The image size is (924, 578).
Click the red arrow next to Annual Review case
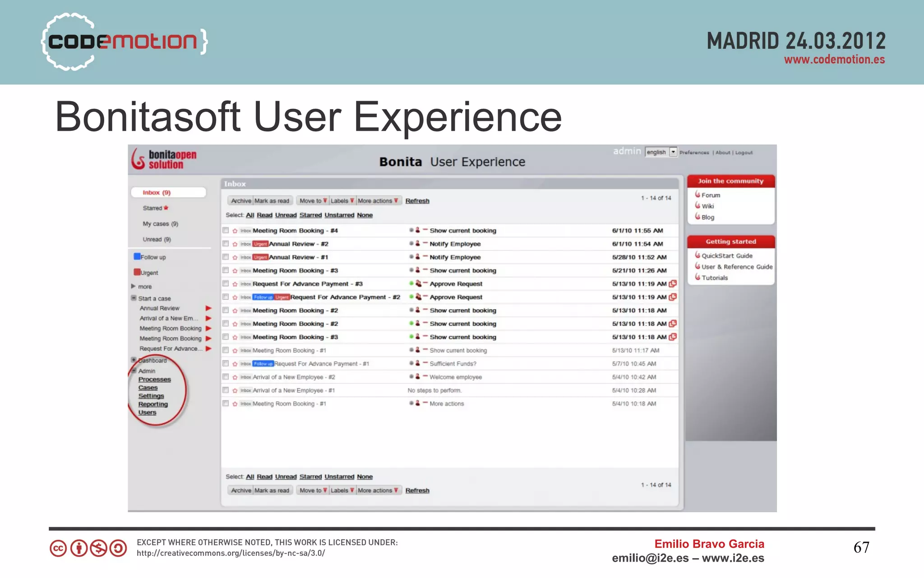[x=208, y=308]
